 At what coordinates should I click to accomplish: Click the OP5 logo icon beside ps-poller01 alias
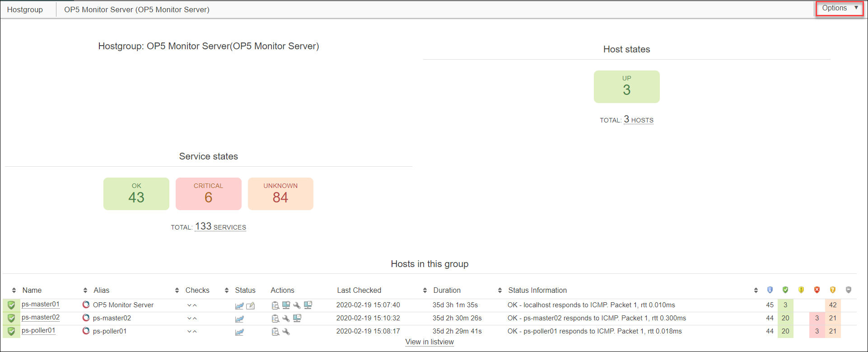(x=86, y=331)
